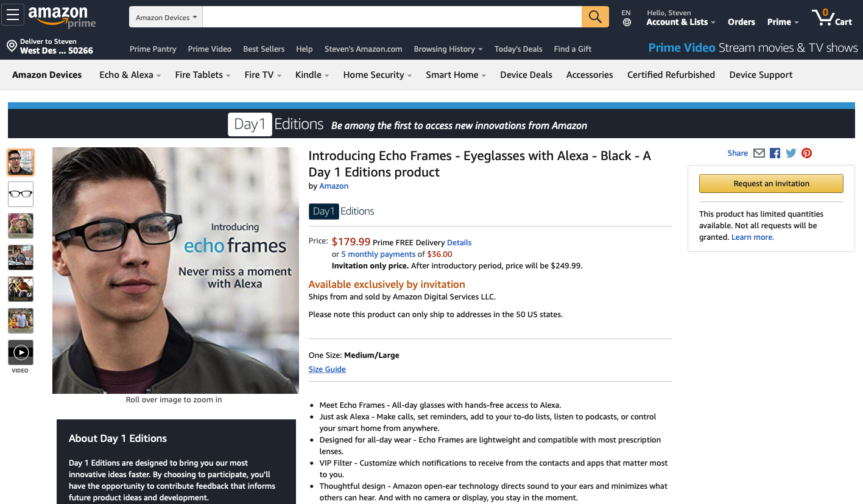Play the product video thumbnail
This screenshot has width=863, height=504.
[x=21, y=352]
